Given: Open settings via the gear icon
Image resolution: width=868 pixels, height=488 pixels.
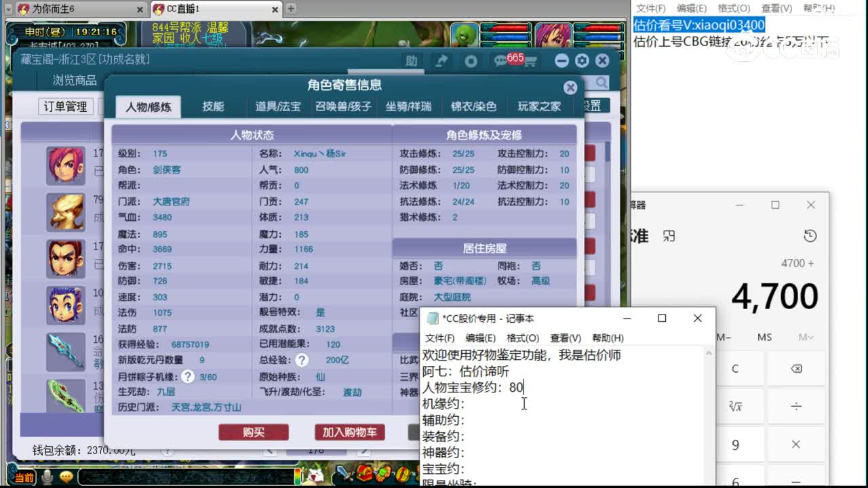Looking at the screenshot, I should (x=582, y=60).
